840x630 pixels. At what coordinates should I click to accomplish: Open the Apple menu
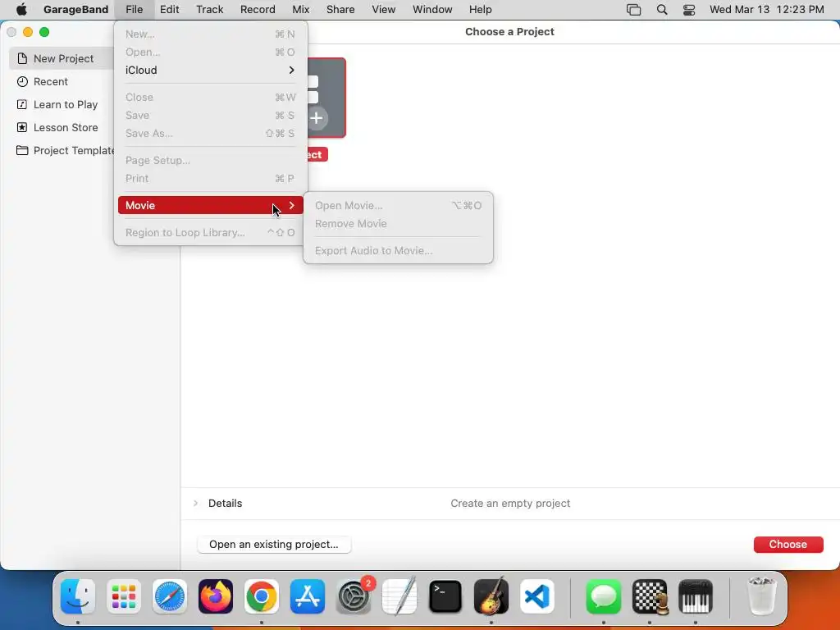tap(21, 9)
